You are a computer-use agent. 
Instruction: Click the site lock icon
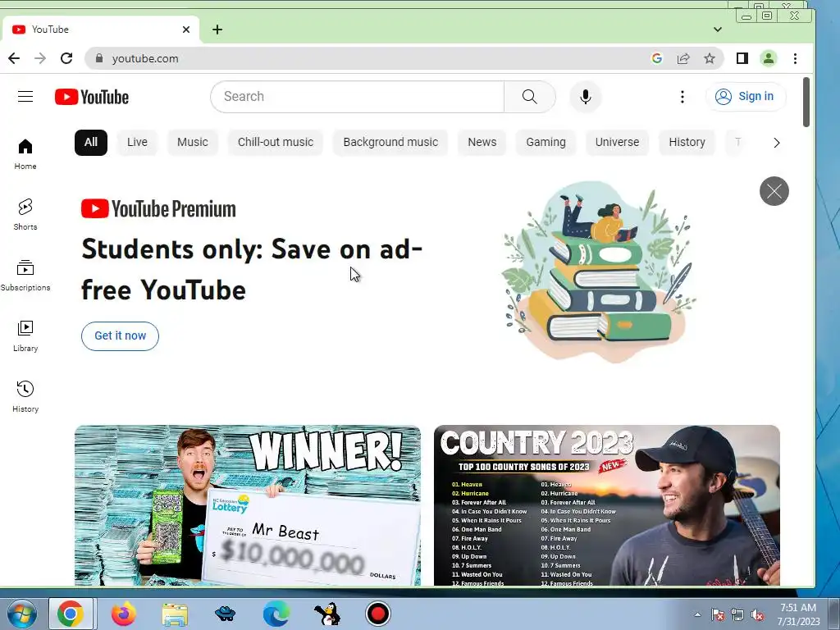click(99, 58)
